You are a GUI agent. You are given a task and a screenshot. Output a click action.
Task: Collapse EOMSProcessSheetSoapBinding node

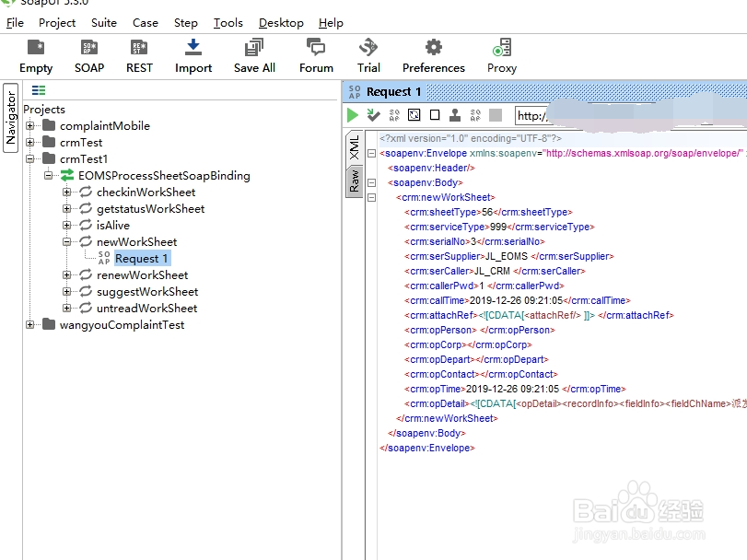(x=49, y=175)
